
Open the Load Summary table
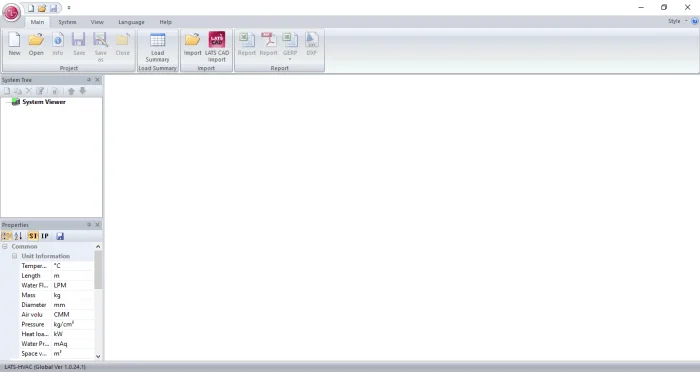(x=157, y=47)
